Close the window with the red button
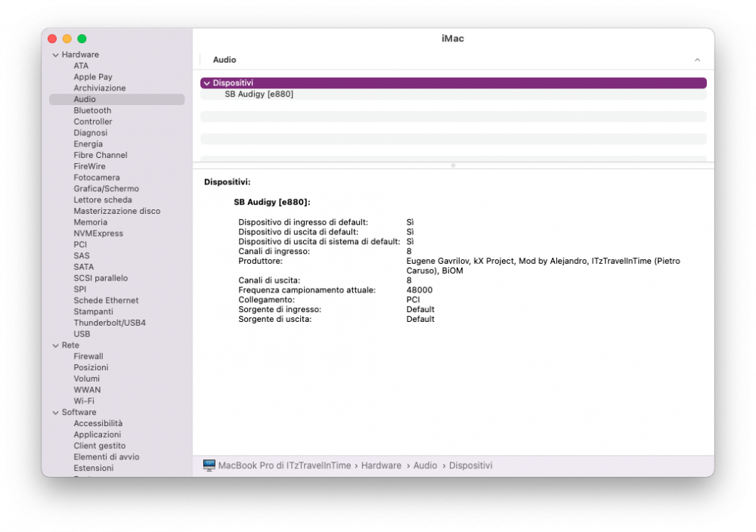The height and width of the screenshot is (532, 756). point(52,39)
